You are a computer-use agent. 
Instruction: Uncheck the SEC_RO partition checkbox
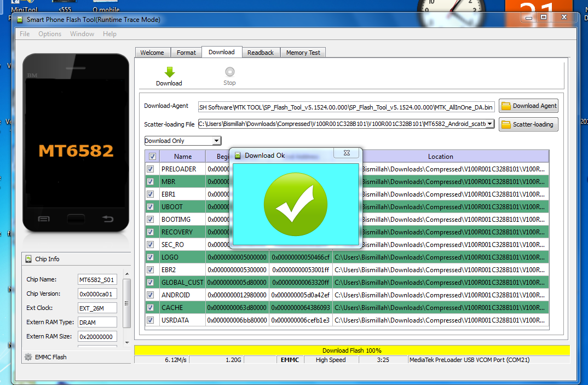click(x=151, y=244)
